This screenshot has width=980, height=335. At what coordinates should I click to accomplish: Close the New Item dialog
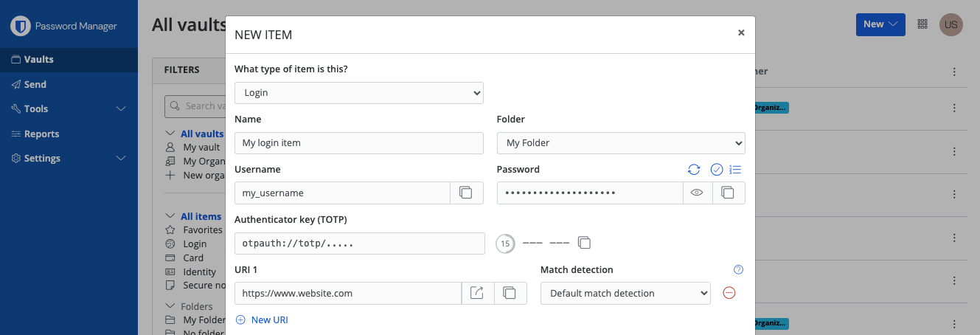click(741, 32)
